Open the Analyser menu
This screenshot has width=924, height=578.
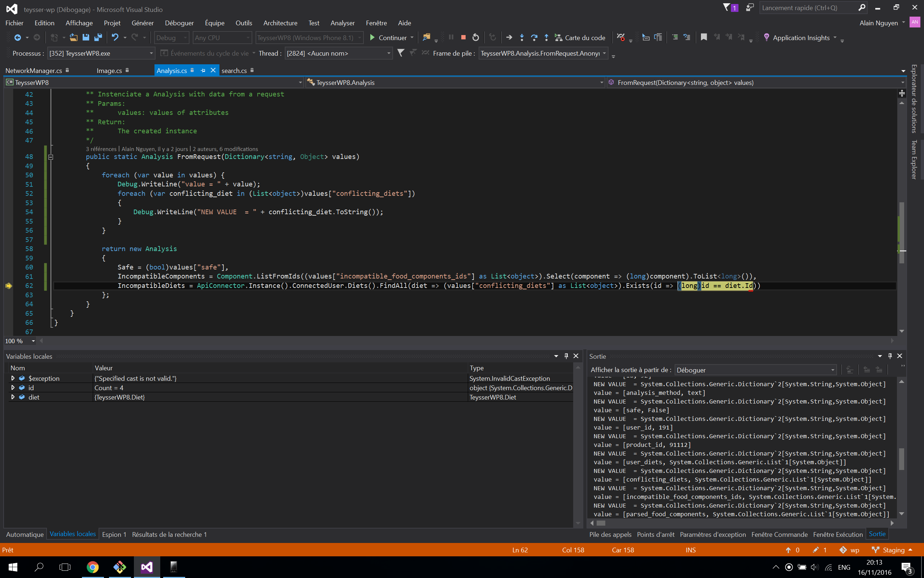(343, 23)
